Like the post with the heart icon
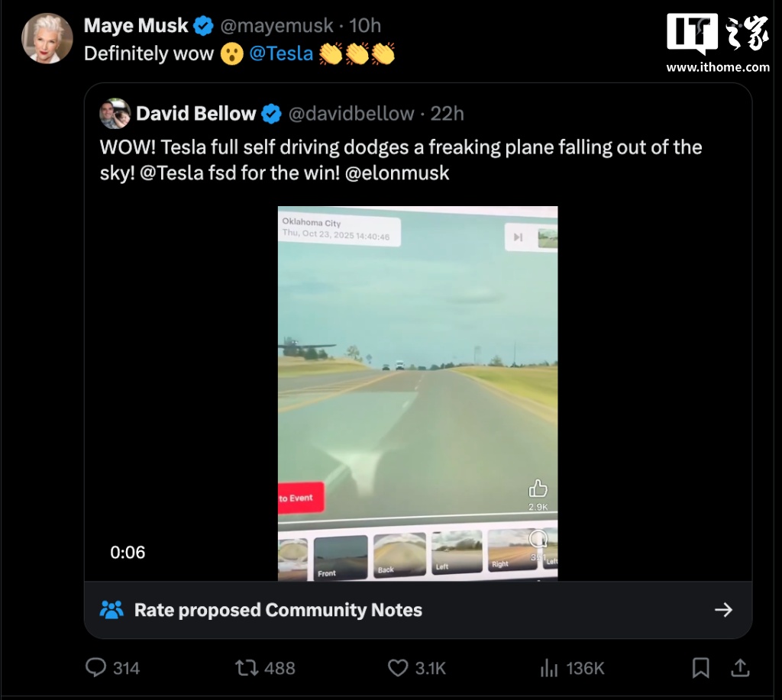782x700 pixels. [398, 668]
